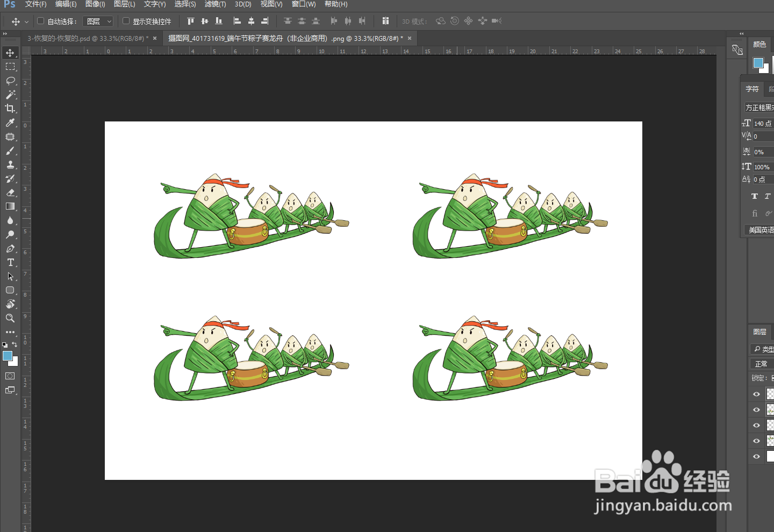Close the 摄图网 png document tab
Screen dimensions: 774x532
[410, 38]
